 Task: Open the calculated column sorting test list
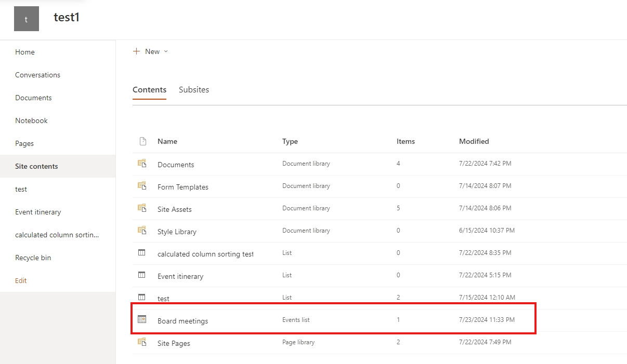coord(205,254)
